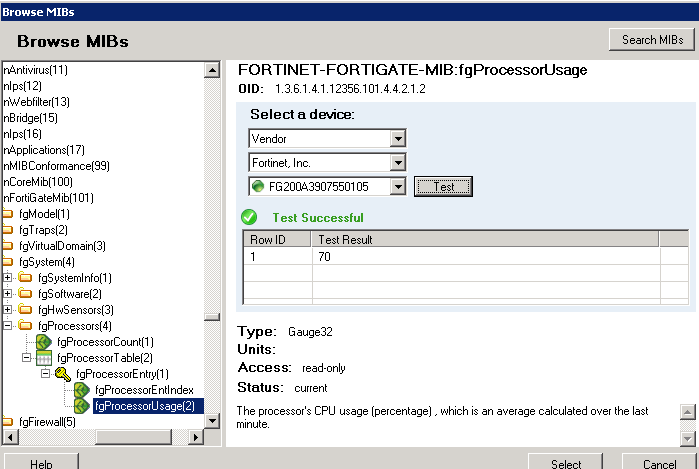Click the Search MIBs button
The width and height of the screenshot is (699, 469).
652,40
